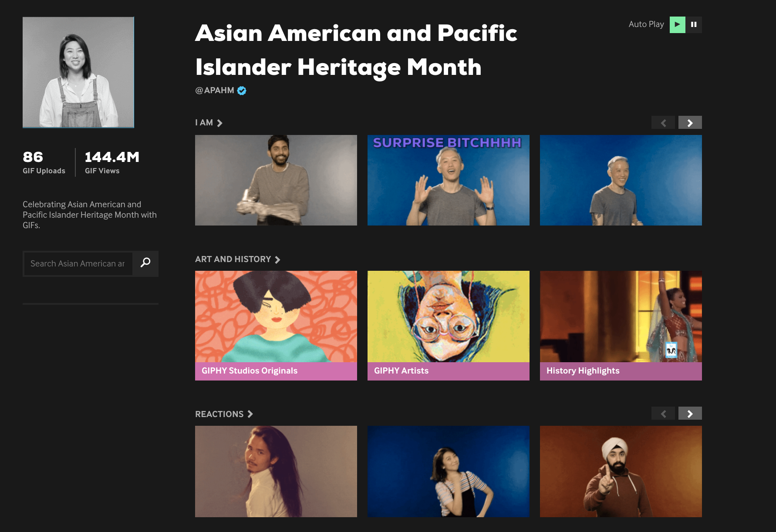Pause Auto Play with the pause button

click(x=694, y=24)
